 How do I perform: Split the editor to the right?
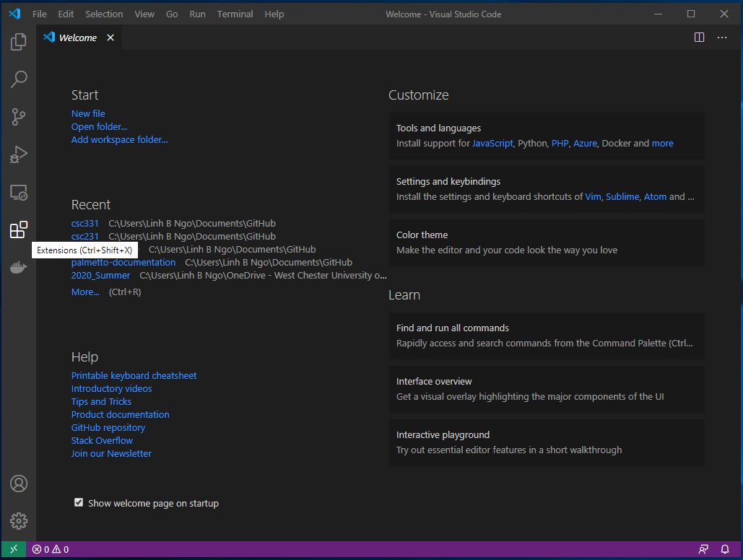click(699, 38)
